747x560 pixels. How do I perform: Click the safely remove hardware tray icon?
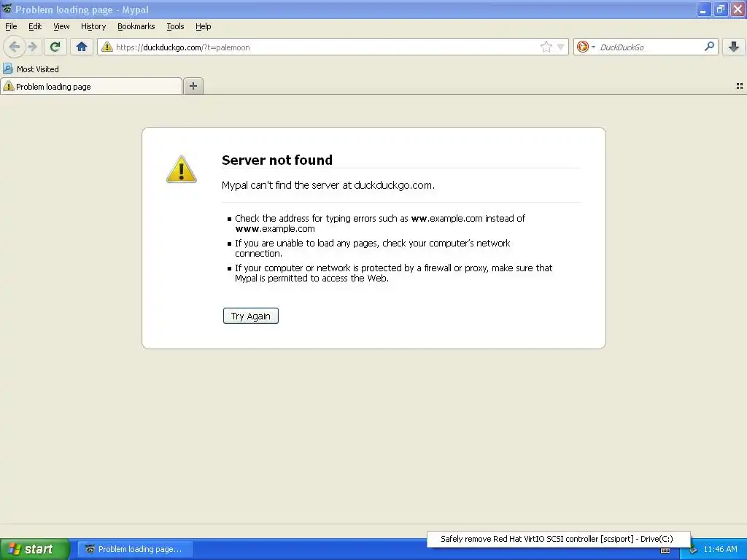pyautogui.click(x=693, y=550)
